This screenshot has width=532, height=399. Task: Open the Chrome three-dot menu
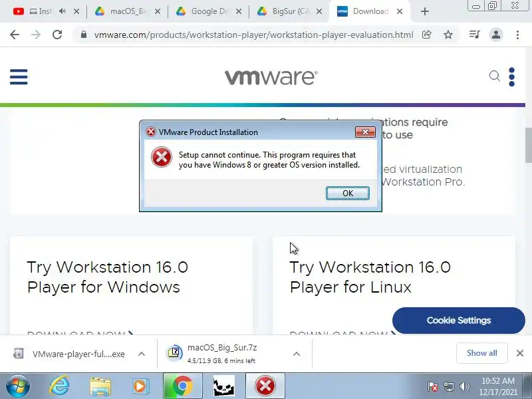(x=517, y=35)
